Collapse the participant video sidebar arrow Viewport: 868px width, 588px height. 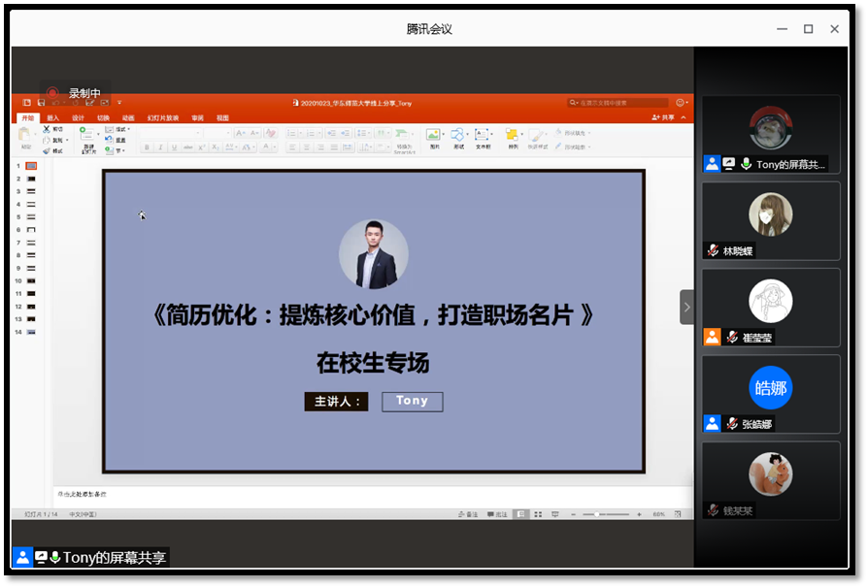[686, 307]
